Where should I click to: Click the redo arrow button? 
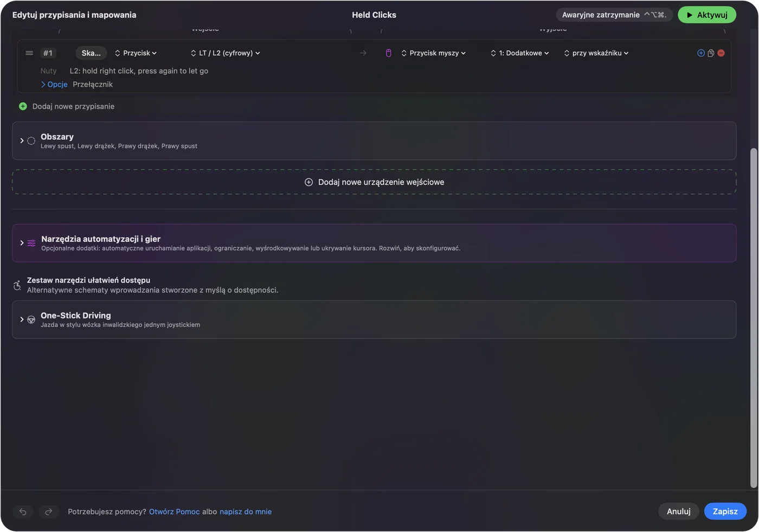[x=48, y=511]
